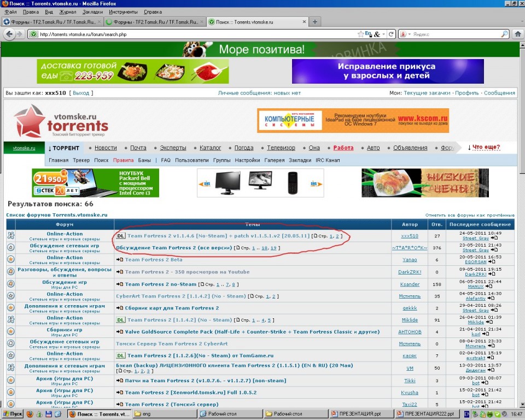This screenshot has width=525, height=420.
Task: Open the Yandex search engine selector dropdown
Action: (405, 34)
